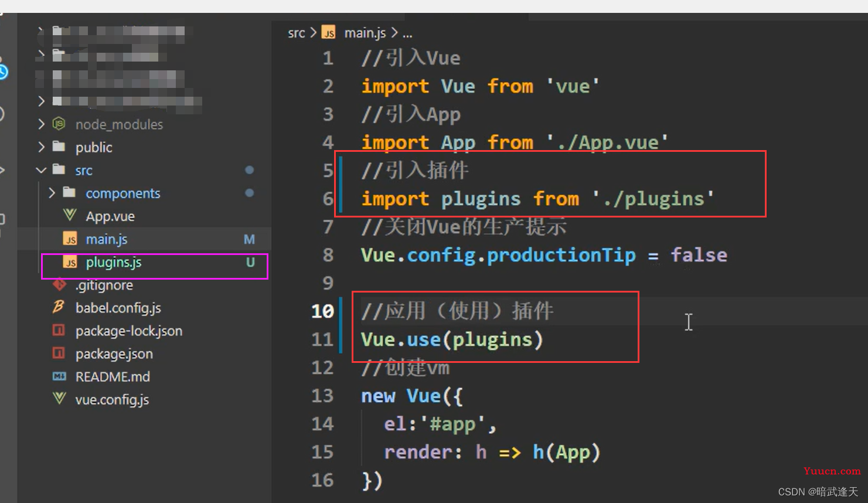This screenshot has height=503, width=868.
Task: Open plugins.js in the explorer
Action: point(114,262)
